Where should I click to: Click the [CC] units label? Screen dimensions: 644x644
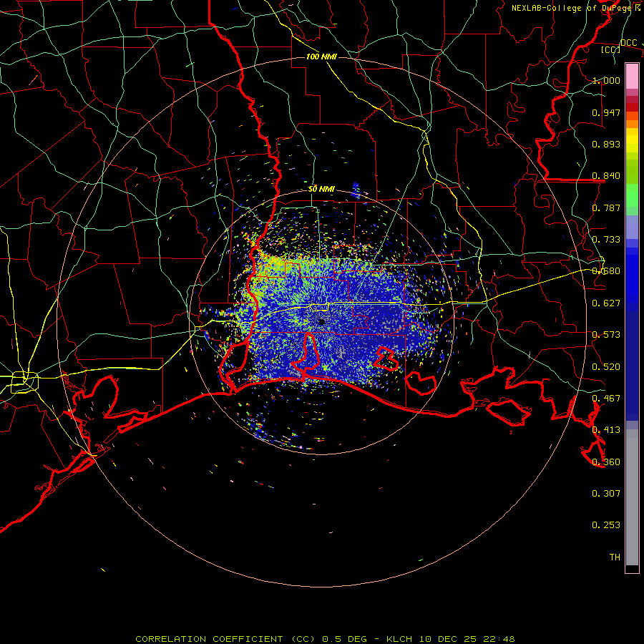coord(610,49)
